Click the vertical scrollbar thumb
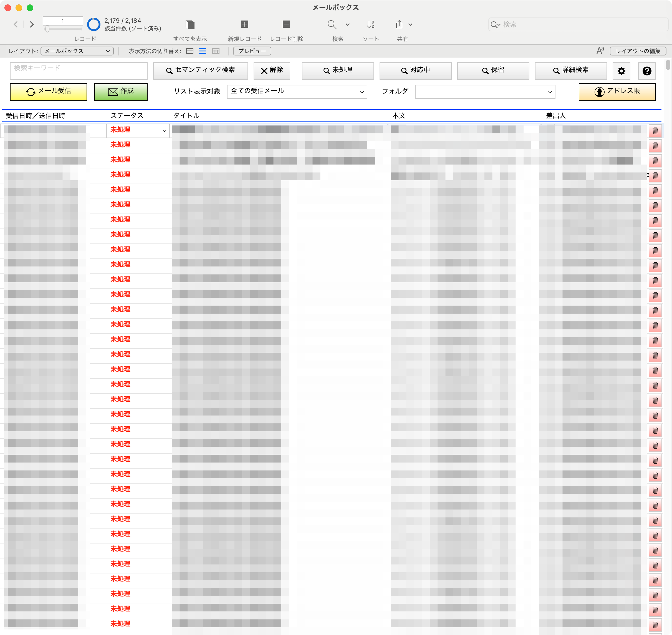672x635 pixels. click(668, 64)
